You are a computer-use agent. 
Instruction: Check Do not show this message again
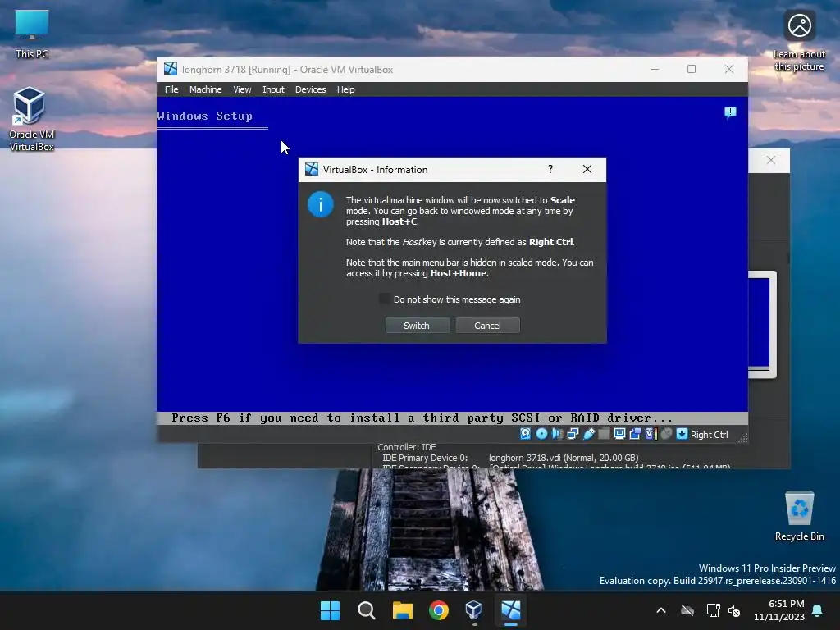384,299
